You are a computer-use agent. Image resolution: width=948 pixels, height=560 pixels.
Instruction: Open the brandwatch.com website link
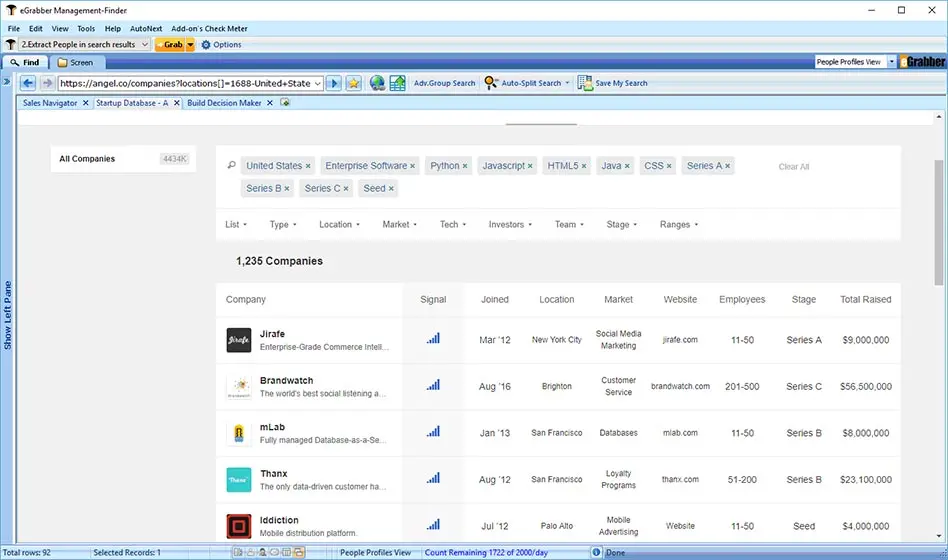click(x=680, y=386)
